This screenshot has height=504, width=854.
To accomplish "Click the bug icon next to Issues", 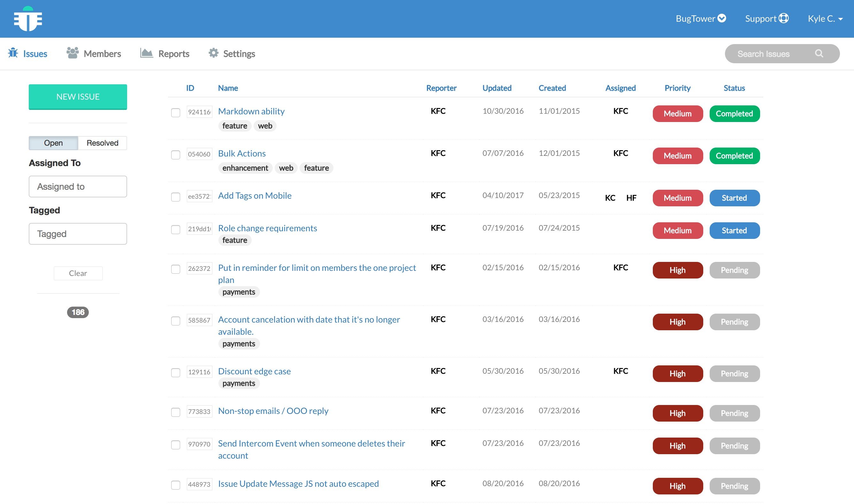I will tap(13, 53).
